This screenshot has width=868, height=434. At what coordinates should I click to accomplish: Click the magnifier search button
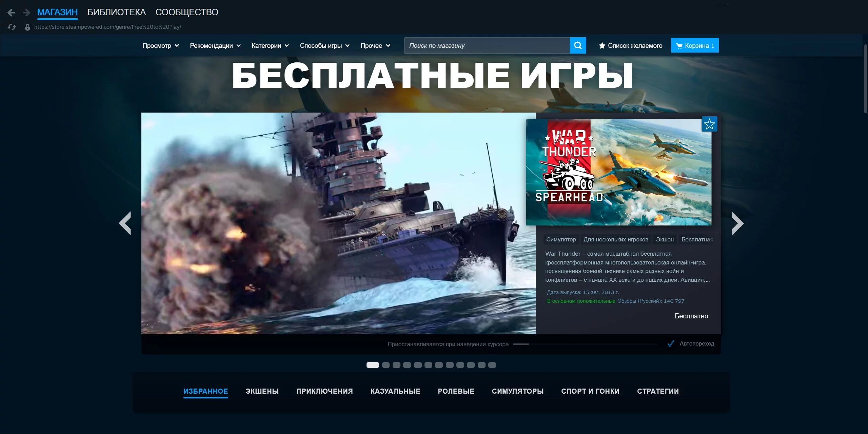[578, 45]
